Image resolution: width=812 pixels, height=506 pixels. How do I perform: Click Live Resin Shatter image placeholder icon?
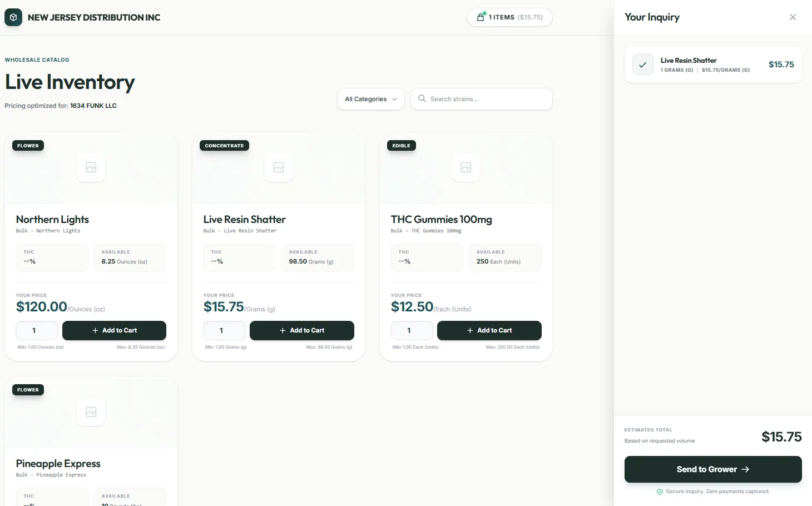tap(279, 167)
